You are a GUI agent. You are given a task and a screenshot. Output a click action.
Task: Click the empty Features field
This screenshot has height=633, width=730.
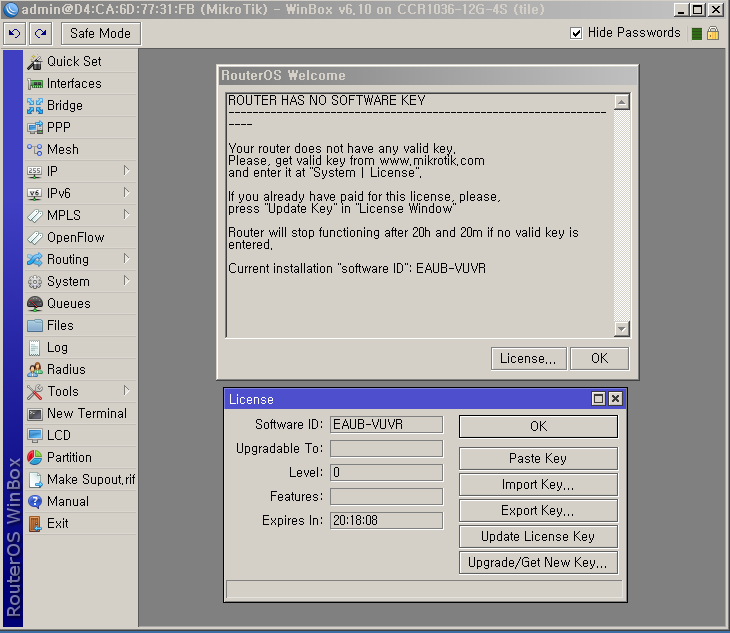point(386,497)
